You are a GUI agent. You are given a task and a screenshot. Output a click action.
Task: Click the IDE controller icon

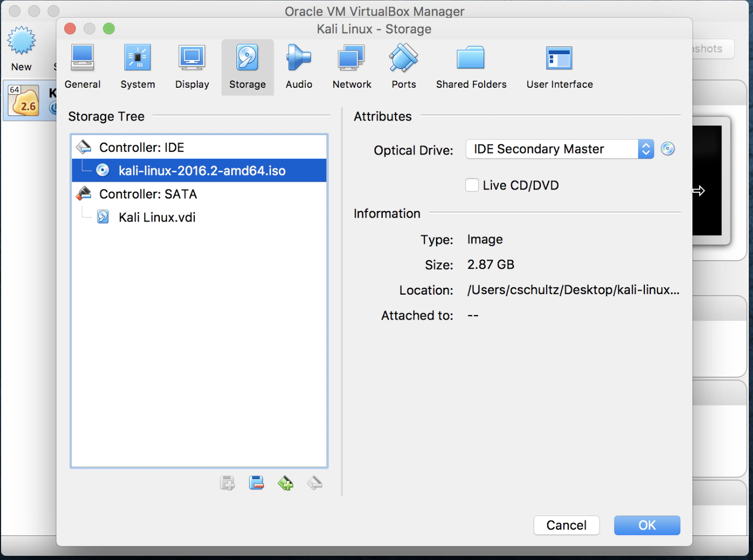pos(84,147)
